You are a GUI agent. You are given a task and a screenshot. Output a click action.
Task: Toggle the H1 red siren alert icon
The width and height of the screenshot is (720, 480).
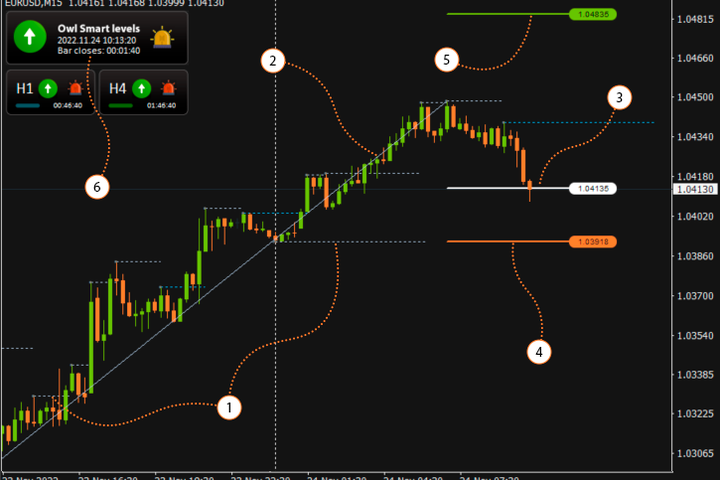pos(75,88)
